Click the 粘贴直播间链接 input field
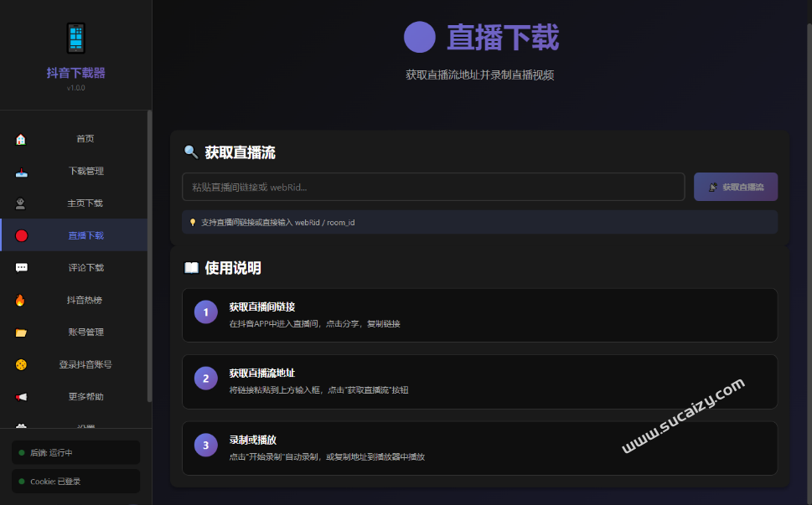The height and width of the screenshot is (505, 812). tap(432, 186)
